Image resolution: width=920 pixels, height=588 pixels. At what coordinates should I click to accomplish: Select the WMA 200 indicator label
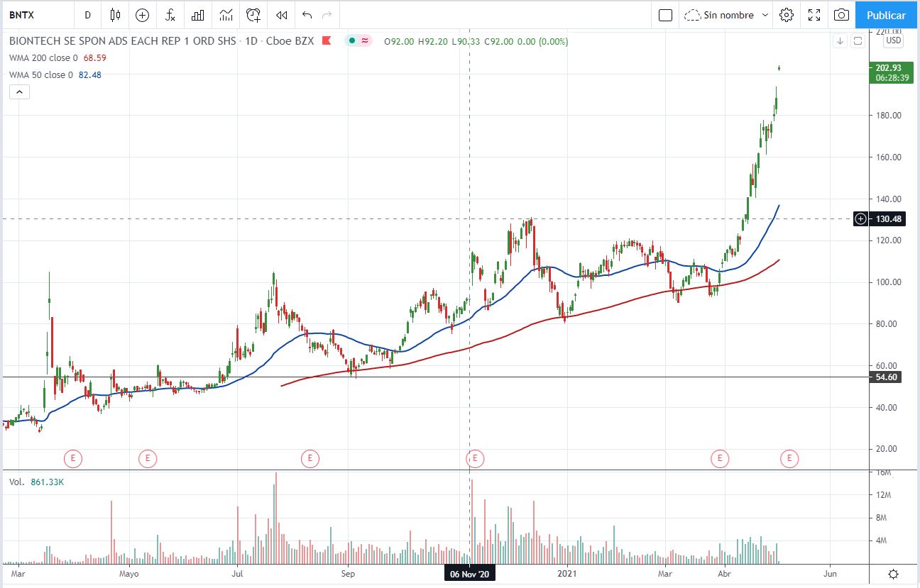(x=43, y=57)
